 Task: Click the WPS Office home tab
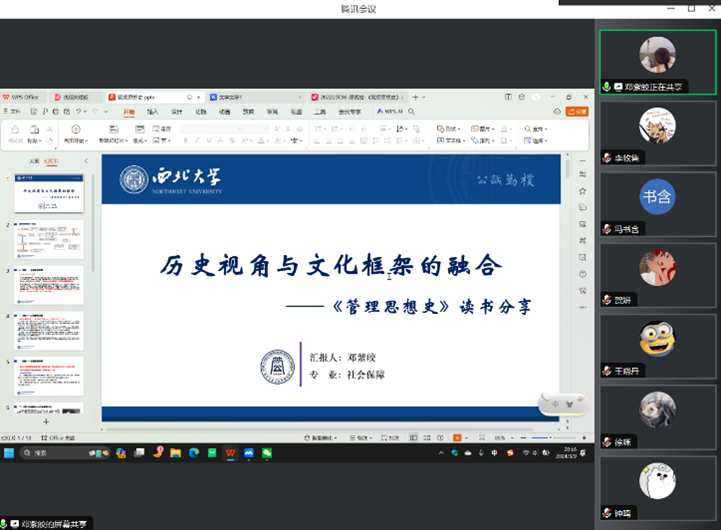[x=24, y=97]
